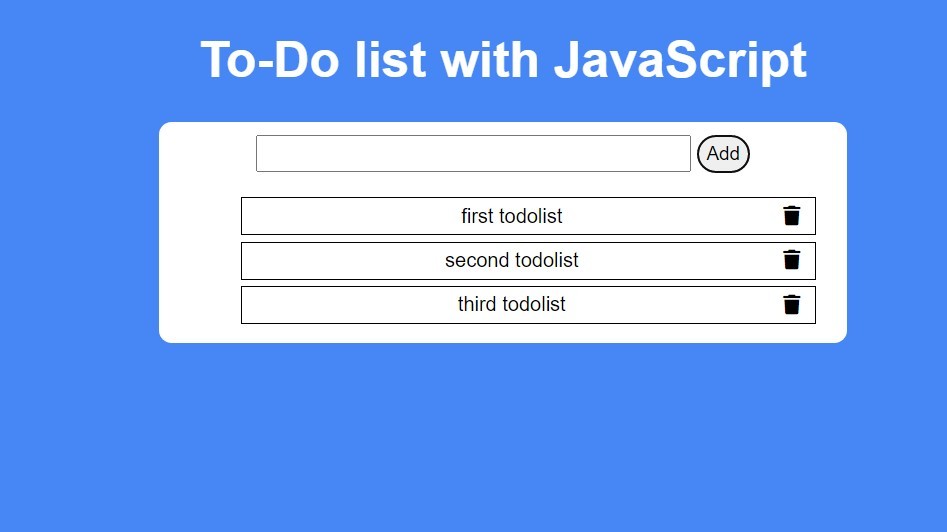Click the word "with" in the page heading
This screenshot has height=532, width=947.
[x=489, y=60]
